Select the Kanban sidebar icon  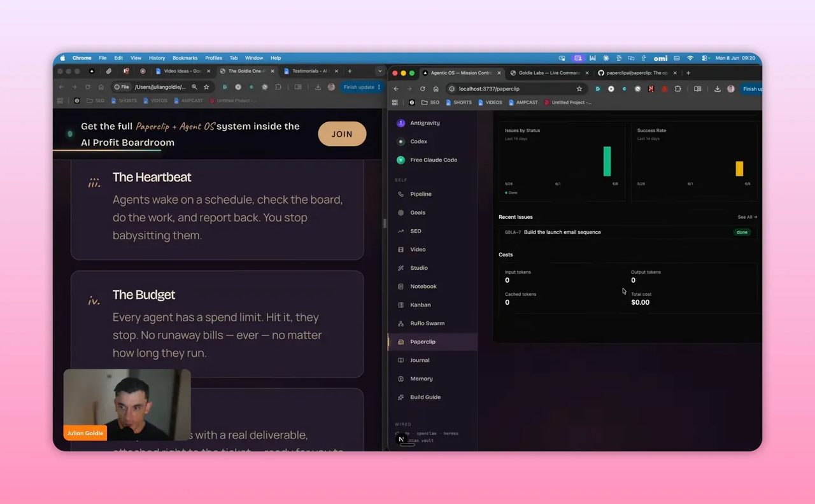(400, 305)
